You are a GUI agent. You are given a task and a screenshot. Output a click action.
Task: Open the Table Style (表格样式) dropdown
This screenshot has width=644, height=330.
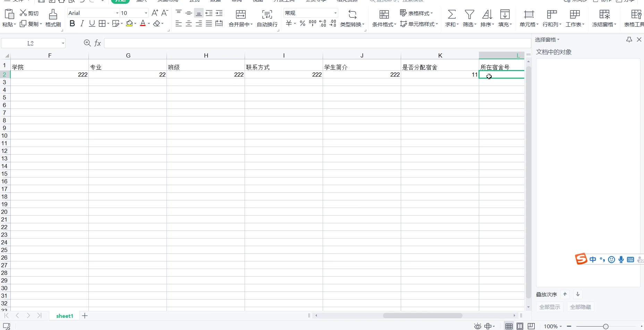click(417, 13)
